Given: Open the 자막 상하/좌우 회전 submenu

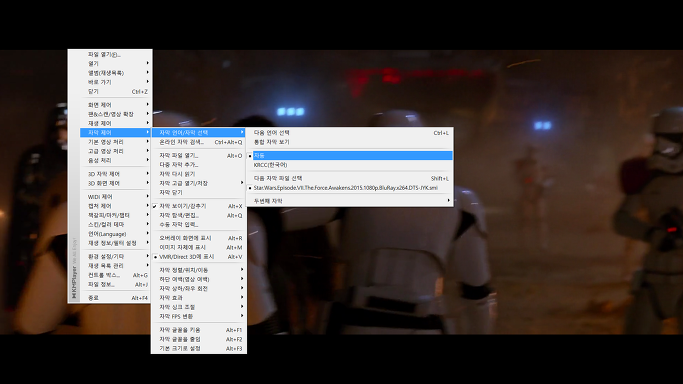Looking at the screenshot, I should click(199, 288).
